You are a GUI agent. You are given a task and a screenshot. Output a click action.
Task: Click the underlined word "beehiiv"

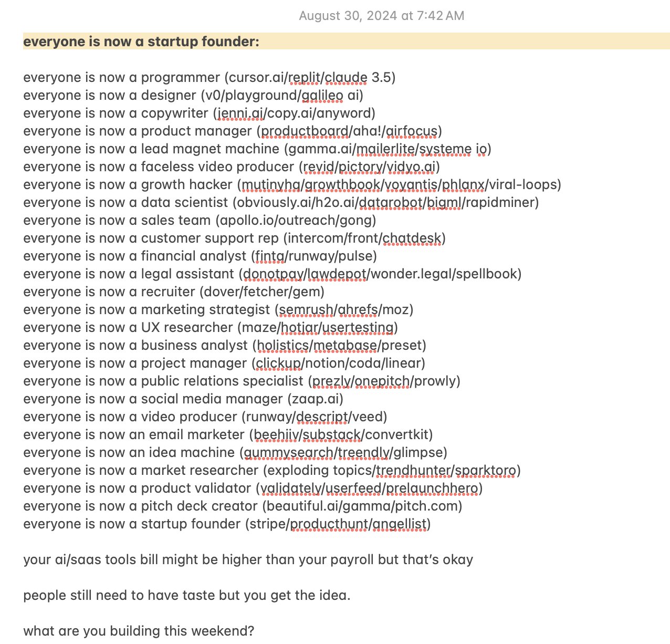coord(276,435)
